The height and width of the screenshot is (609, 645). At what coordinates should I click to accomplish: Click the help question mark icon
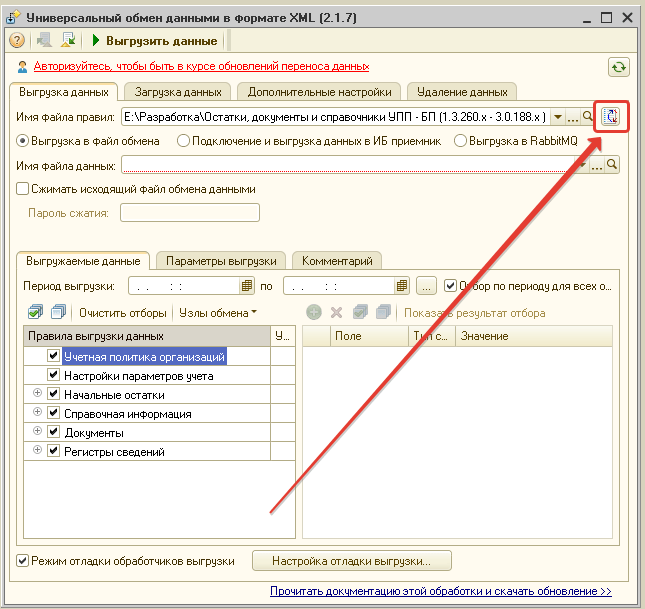pos(17,40)
